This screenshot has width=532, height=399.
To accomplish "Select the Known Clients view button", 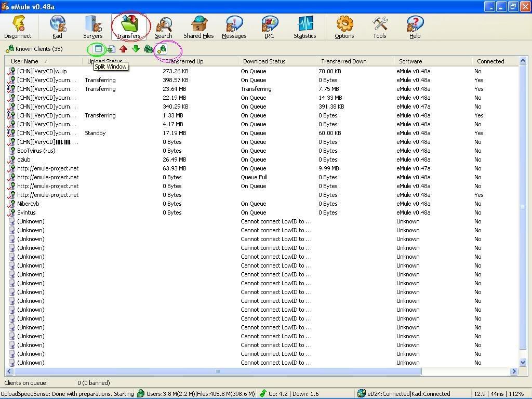I will point(162,49).
